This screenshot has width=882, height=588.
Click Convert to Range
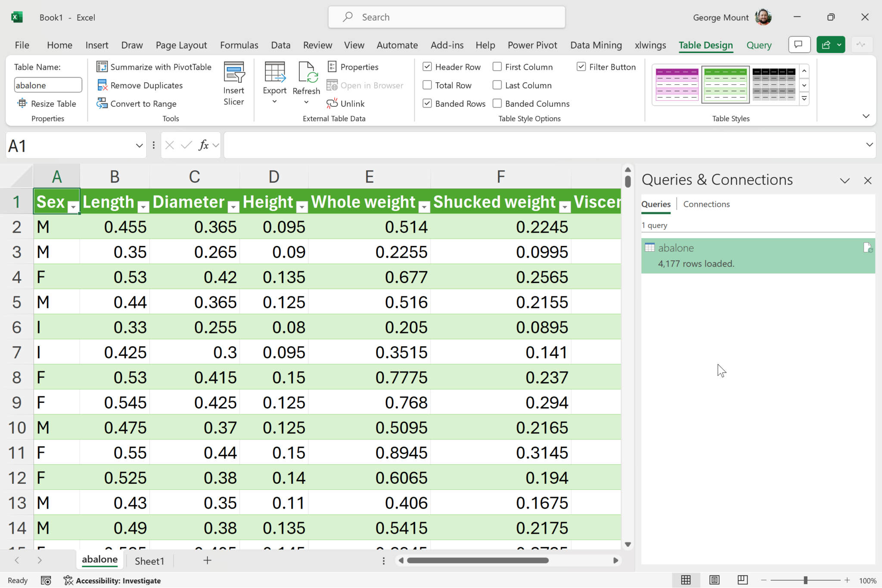point(143,103)
